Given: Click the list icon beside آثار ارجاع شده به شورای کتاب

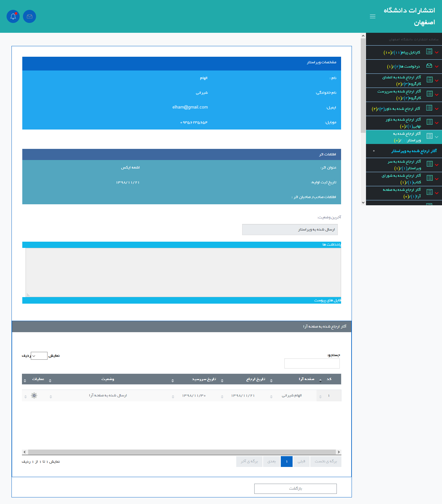Looking at the screenshot, I should click(x=429, y=178).
